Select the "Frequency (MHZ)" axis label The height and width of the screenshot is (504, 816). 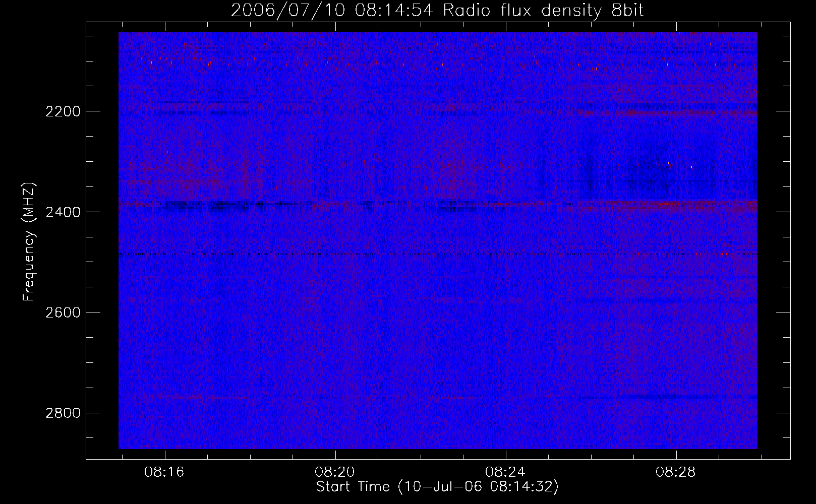tap(29, 241)
